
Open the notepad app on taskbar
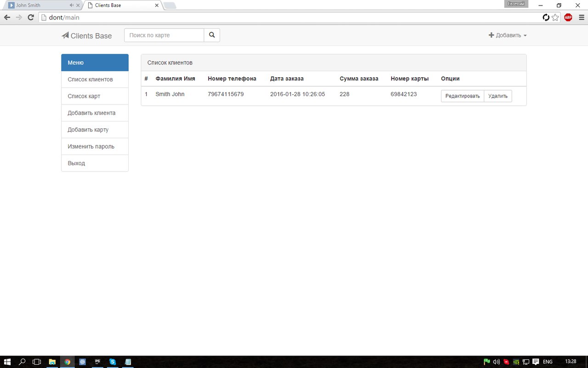point(128,362)
